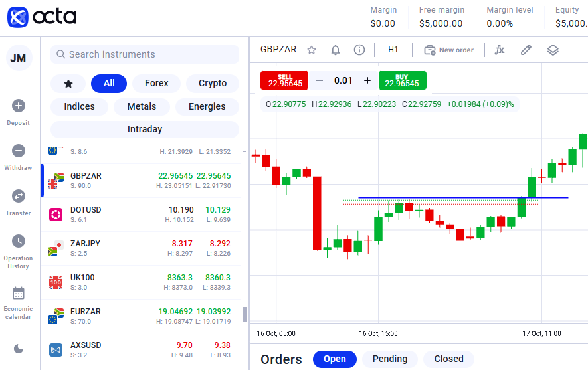Click the DOTUSD coin icon
Screen dimensions: 588x370
coord(56,215)
